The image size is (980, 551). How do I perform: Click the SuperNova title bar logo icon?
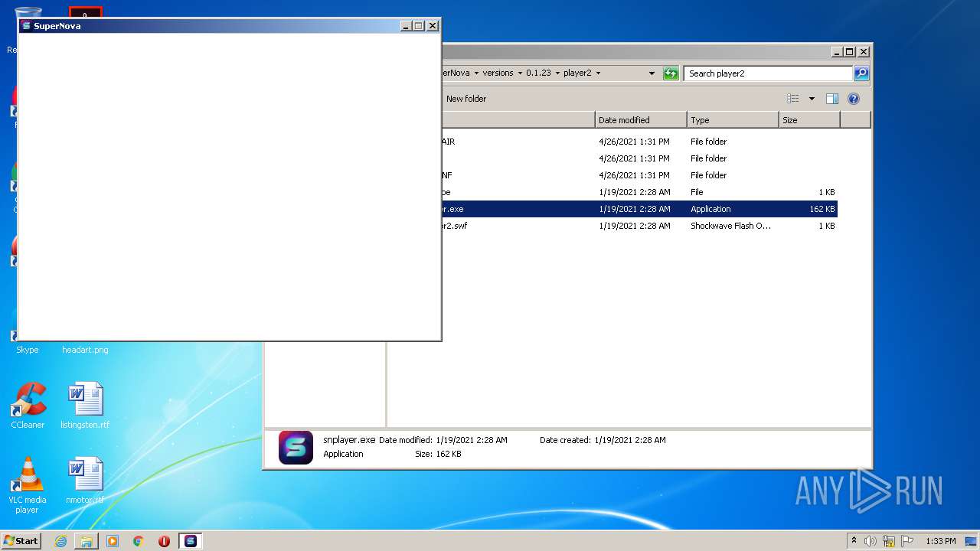[26, 26]
